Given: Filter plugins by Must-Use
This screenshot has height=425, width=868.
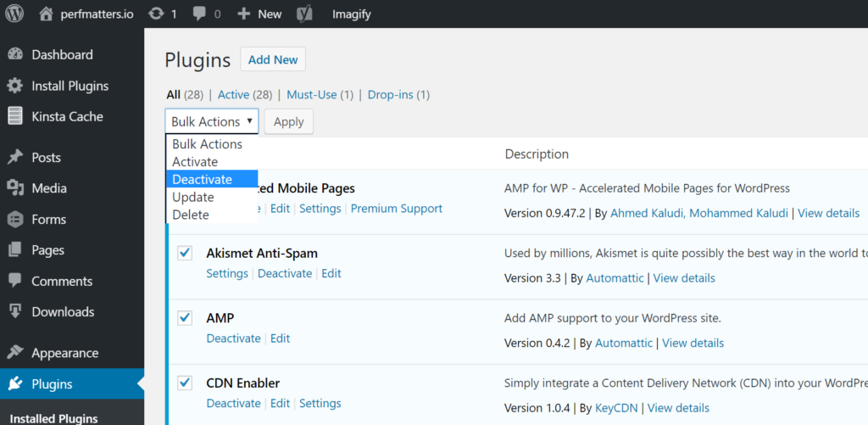Looking at the screenshot, I should pyautogui.click(x=311, y=94).
